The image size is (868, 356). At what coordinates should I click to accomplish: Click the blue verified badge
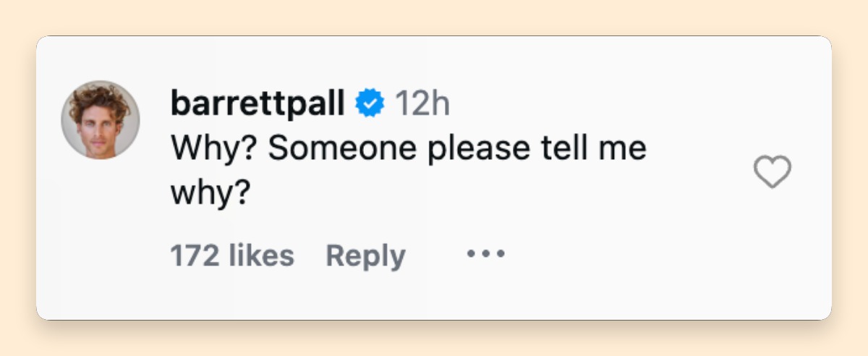tap(369, 105)
